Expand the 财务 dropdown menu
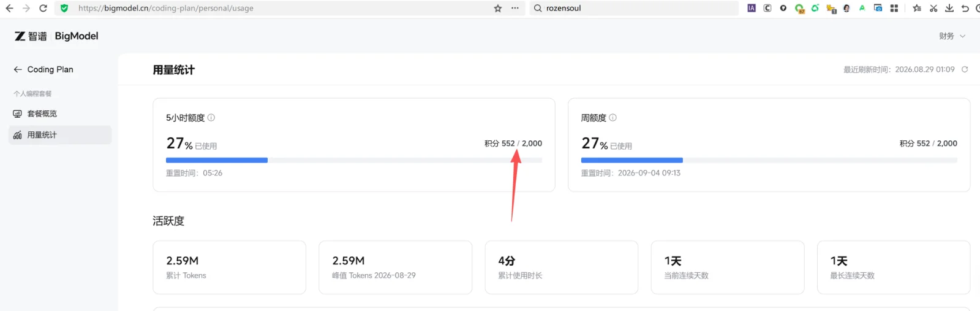Viewport: 980px width, 311px height. [952, 36]
